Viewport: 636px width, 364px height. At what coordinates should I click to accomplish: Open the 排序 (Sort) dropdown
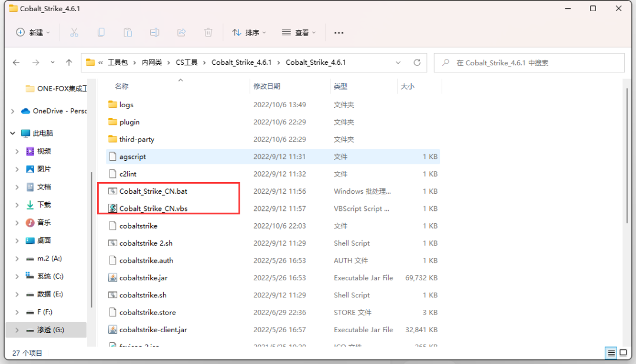[249, 32]
